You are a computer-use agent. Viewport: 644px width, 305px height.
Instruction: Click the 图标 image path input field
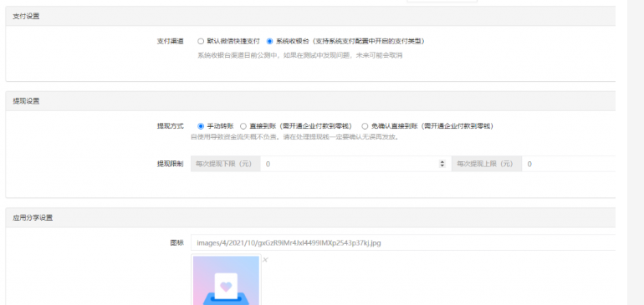tap(403, 242)
